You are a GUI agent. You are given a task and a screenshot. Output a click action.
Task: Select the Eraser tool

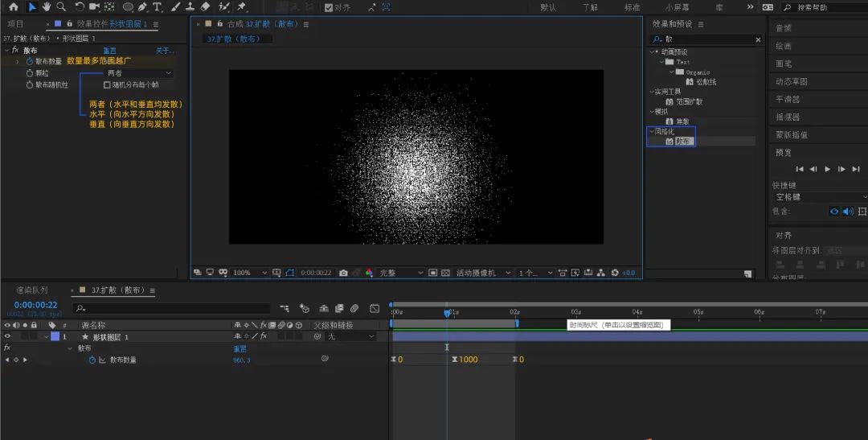click(x=206, y=7)
